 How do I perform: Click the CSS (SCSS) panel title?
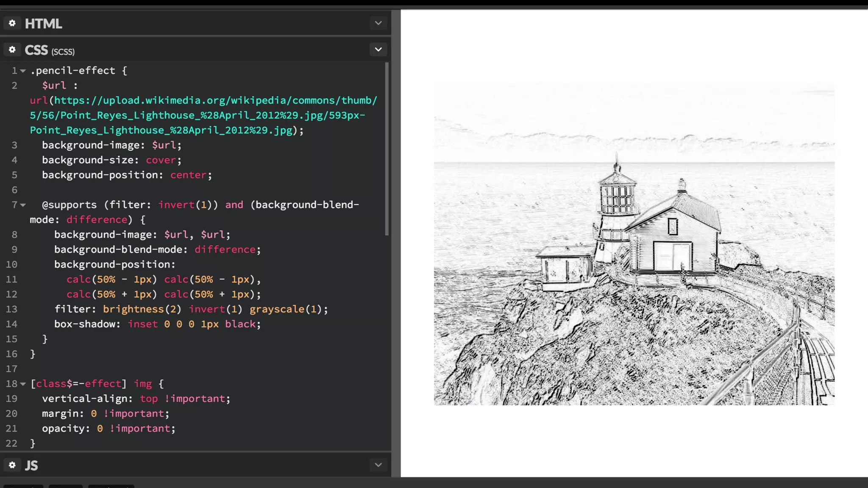49,50
